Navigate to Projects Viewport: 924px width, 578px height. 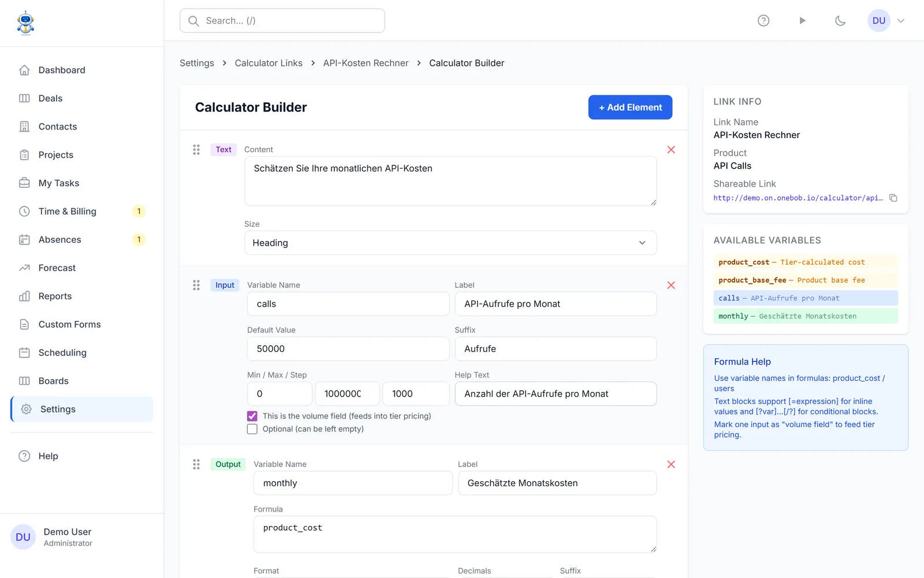pyautogui.click(x=82, y=155)
